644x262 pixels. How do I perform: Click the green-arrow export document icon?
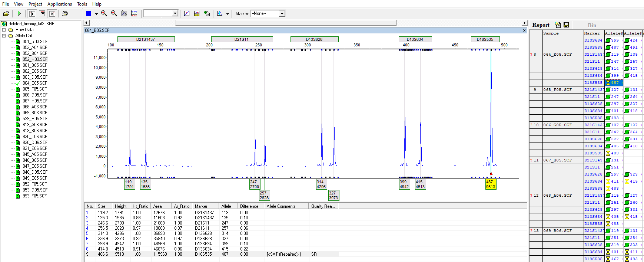click(207, 14)
